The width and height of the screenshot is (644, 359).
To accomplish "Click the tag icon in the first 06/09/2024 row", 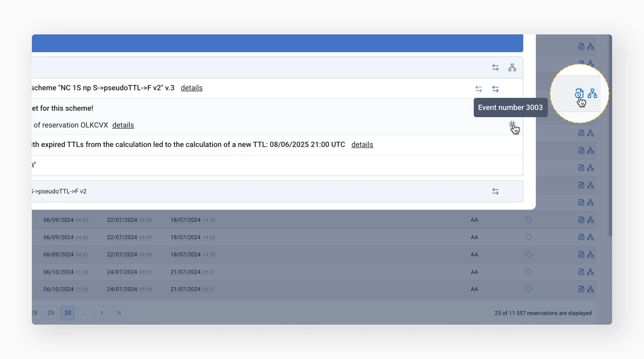I will click(528, 220).
